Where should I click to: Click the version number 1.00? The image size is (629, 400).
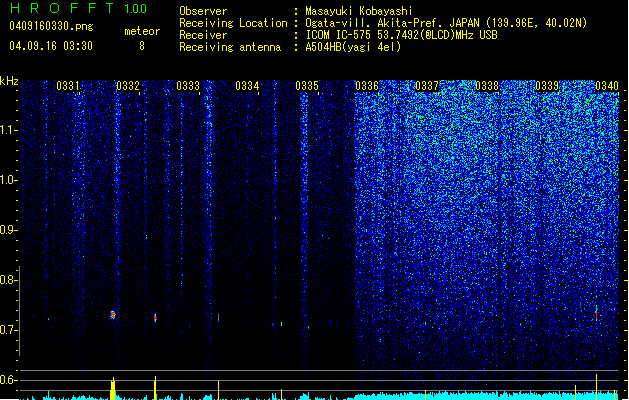tap(136, 9)
